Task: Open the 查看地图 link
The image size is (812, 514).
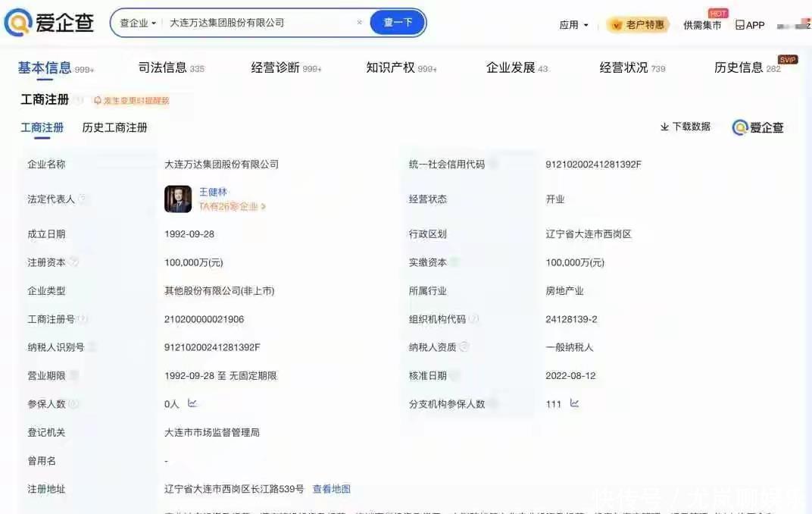Action: point(332,489)
